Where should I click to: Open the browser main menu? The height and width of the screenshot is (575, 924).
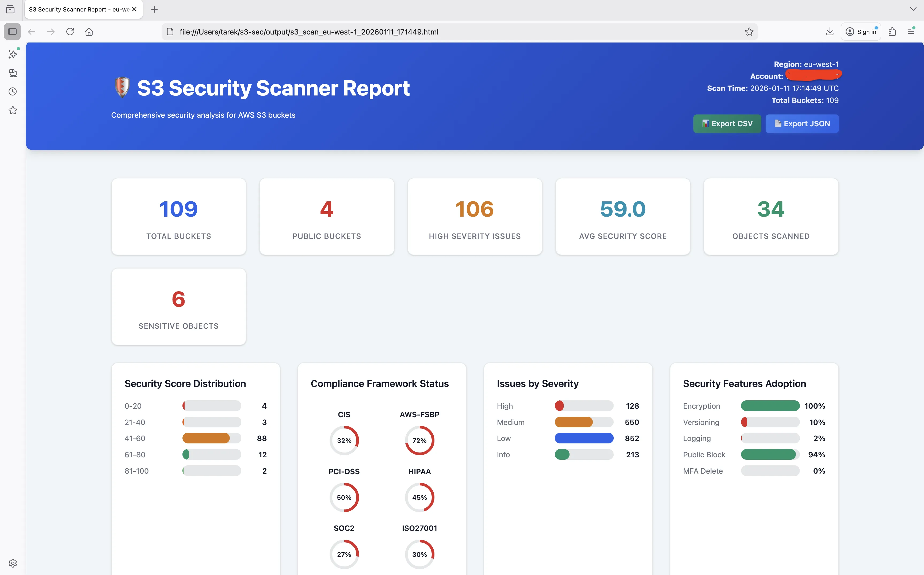(x=911, y=32)
